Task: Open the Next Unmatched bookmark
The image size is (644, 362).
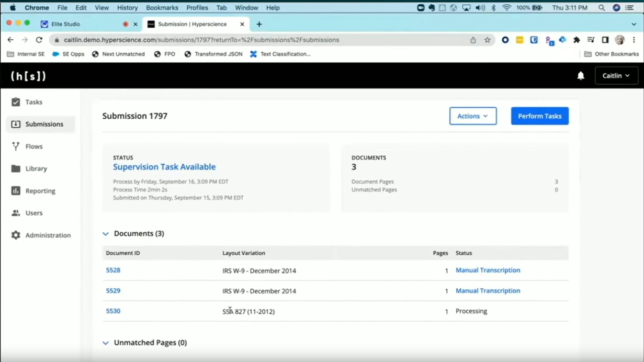Action: (x=118, y=54)
